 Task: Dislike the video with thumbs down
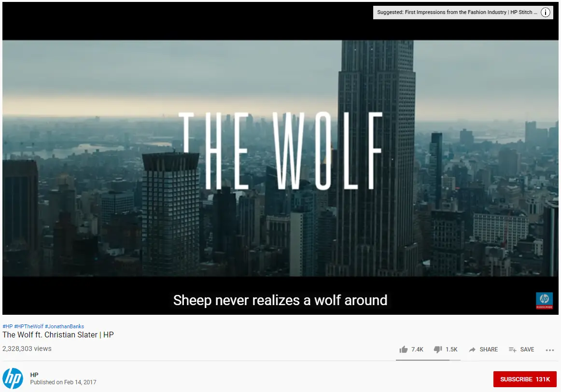pos(438,350)
